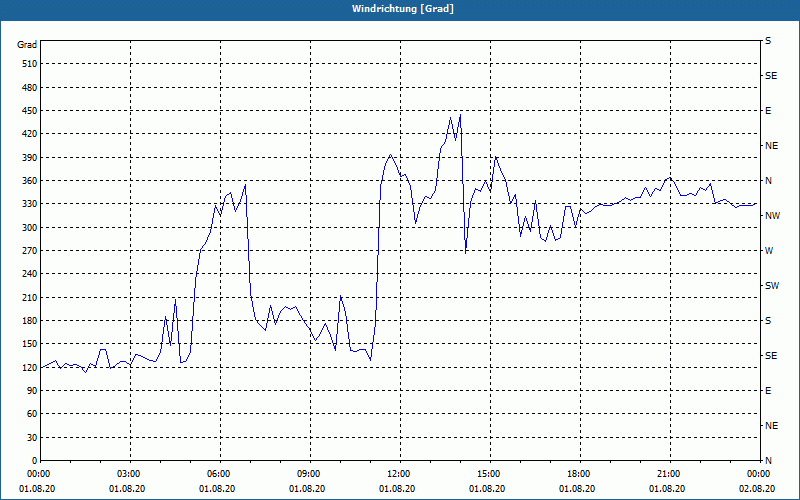This screenshot has height=500, width=800.
Task: Select the 09:00 time label
Action: click(310, 474)
